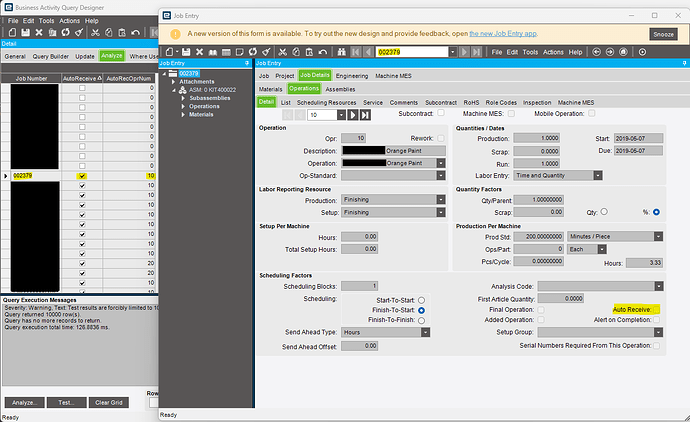Image resolution: width=690 pixels, height=422 pixels.
Task: Switch to the Engineering tab
Action: pyautogui.click(x=352, y=76)
